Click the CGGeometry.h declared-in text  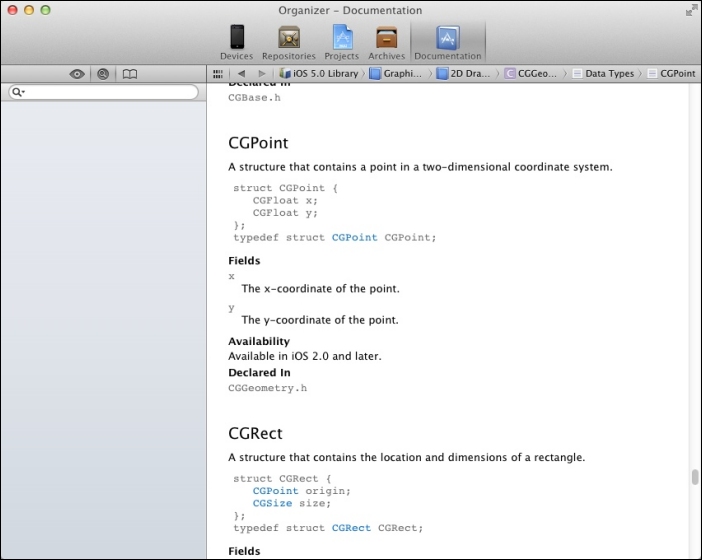coord(268,388)
